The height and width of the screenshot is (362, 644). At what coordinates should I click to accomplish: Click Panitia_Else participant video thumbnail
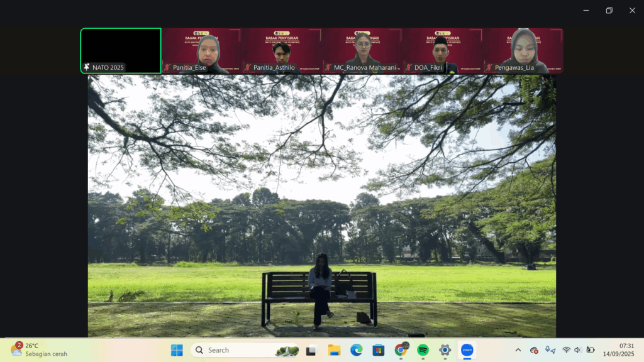pyautogui.click(x=201, y=51)
